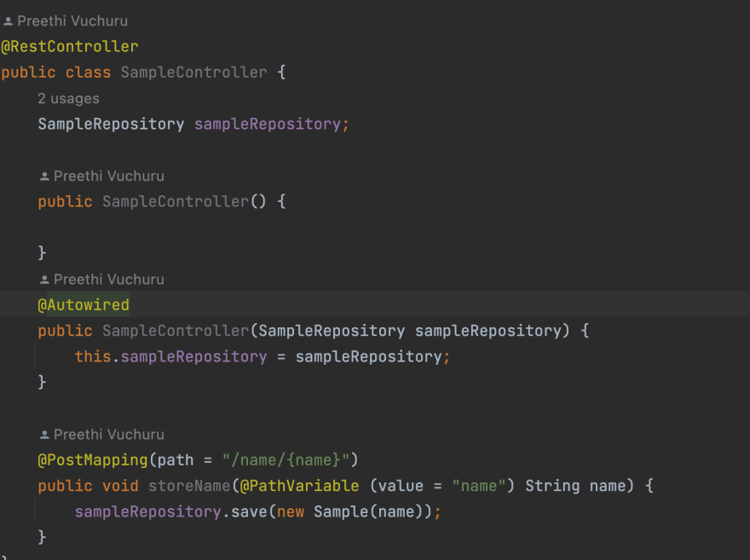Click the purple sampleRepository field declaration
Image resolution: width=750 pixels, height=560 pixels.
point(268,124)
